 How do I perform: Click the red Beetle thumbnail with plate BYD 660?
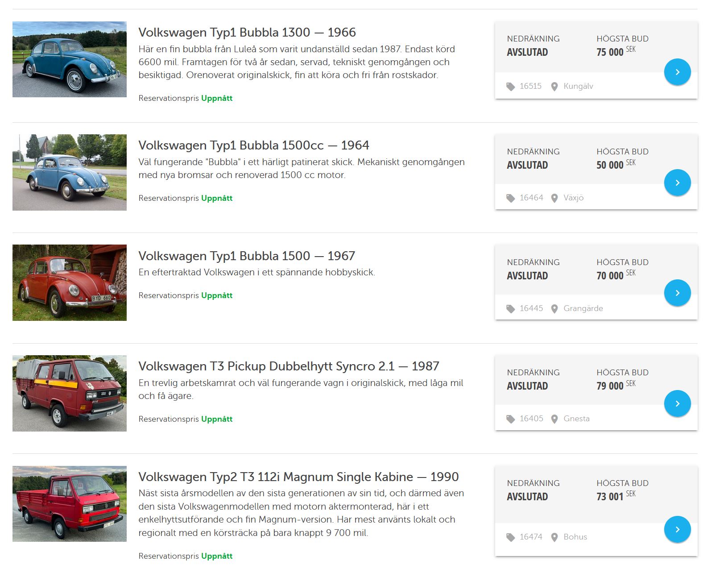pyautogui.click(x=70, y=282)
